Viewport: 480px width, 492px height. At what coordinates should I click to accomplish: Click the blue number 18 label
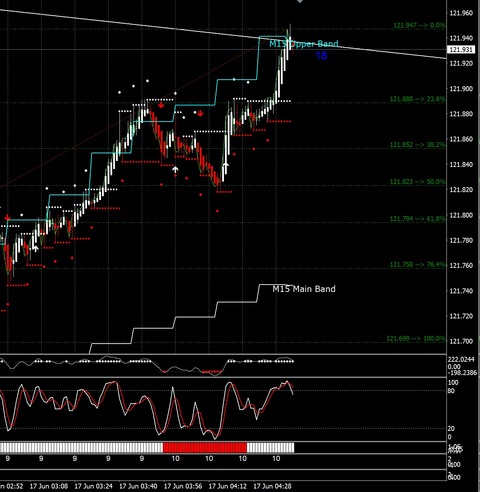click(x=321, y=56)
